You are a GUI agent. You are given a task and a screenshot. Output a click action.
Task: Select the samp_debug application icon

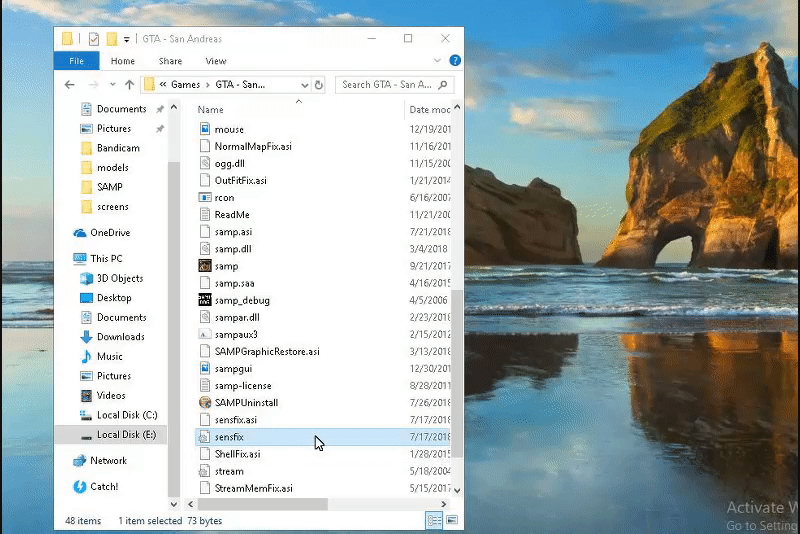click(x=205, y=300)
